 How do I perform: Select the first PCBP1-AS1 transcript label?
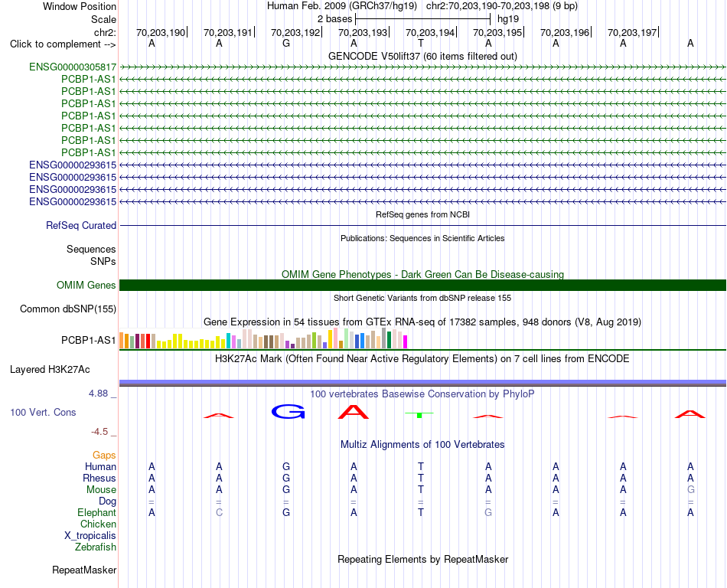pyautogui.click(x=89, y=80)
